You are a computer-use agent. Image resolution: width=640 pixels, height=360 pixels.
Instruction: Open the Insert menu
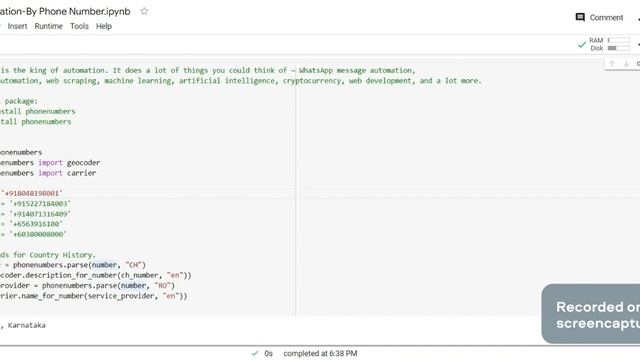[17, 26]
